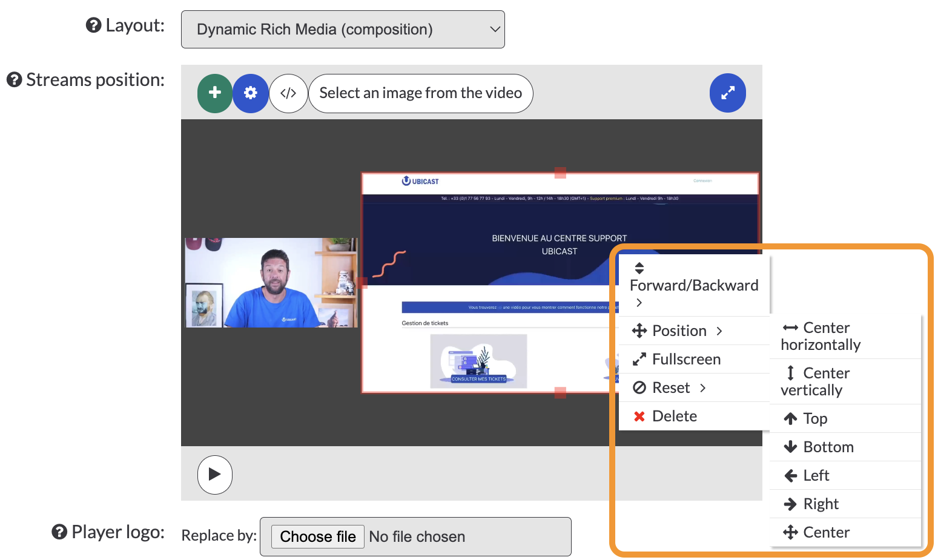This screenshot has width=938, height=560.
Task: Click the Choose file button
Action: point(318,536)
